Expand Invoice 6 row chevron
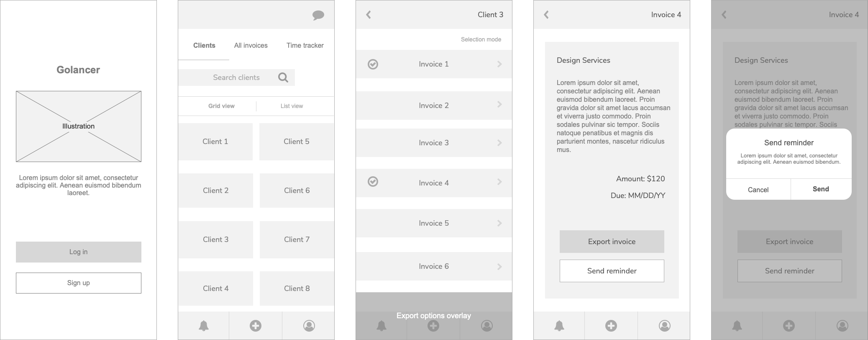 [x=499, y=266]
